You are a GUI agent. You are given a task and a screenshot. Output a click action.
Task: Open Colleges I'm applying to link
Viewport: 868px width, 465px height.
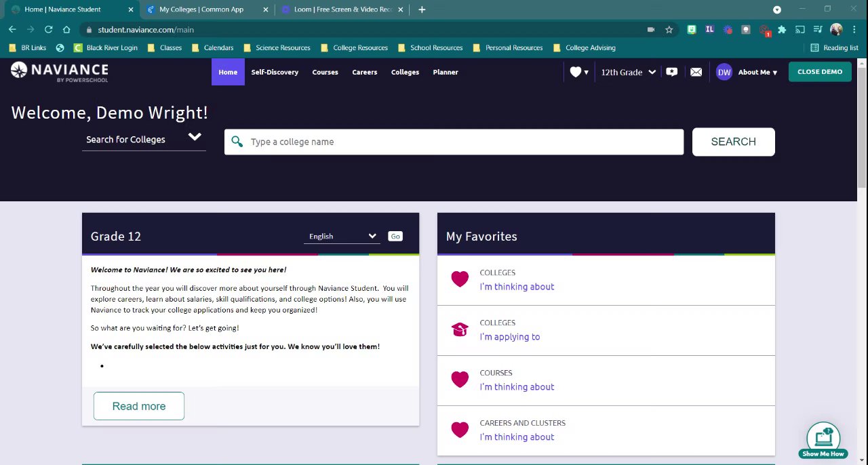click(x=510, y=337)
